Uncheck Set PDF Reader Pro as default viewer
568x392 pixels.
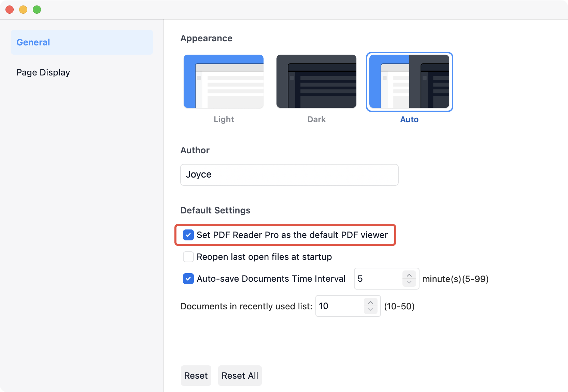click(188, 235)
